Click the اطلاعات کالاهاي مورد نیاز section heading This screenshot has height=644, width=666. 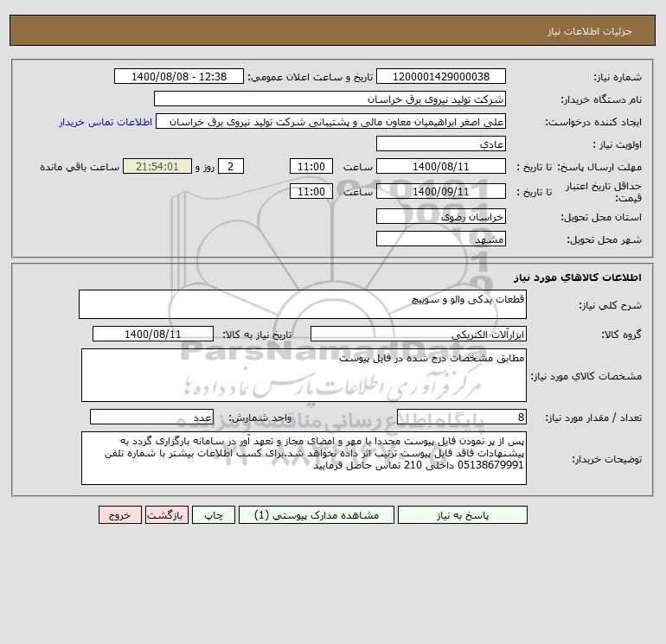pyautogui.click(x=578, y=277)
